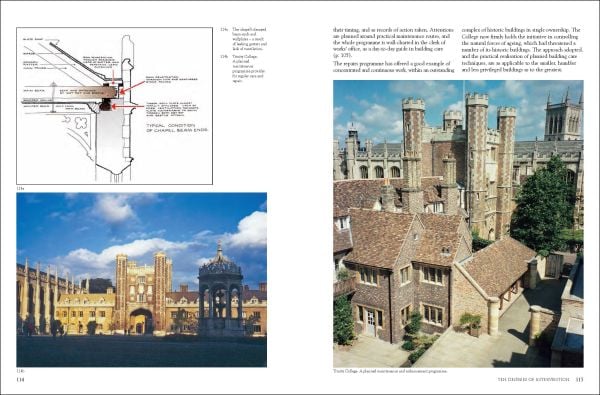Screen dimensions: 600x395
Task: Click the text column starting 'complex of historic buildings'
Action: pos(522,50)
